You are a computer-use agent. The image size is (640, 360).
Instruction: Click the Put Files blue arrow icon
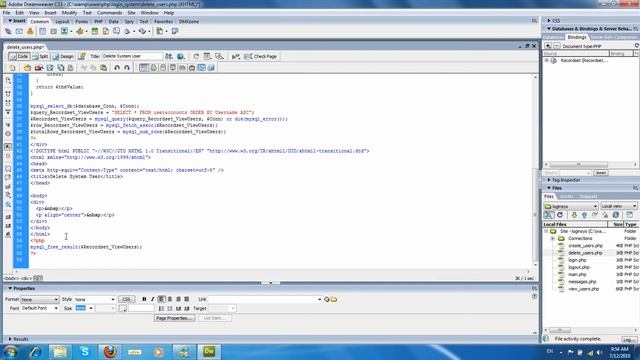584,215
